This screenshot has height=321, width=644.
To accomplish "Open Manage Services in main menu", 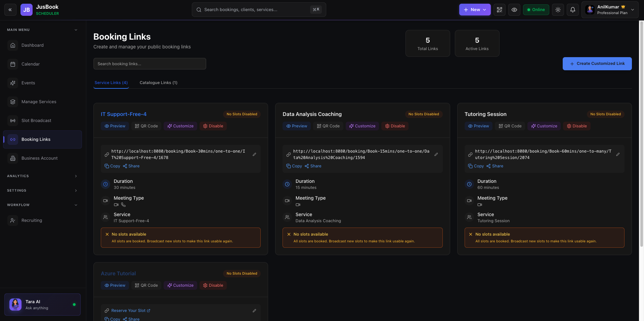I will (x=39, y=102).
